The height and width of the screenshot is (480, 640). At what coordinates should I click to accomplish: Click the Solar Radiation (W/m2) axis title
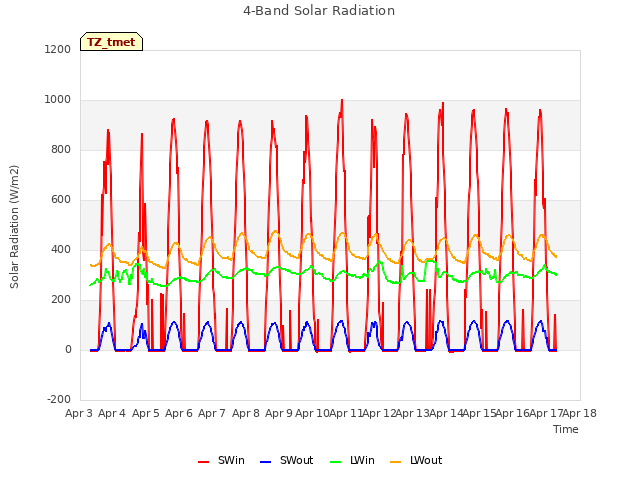(14, 227)
